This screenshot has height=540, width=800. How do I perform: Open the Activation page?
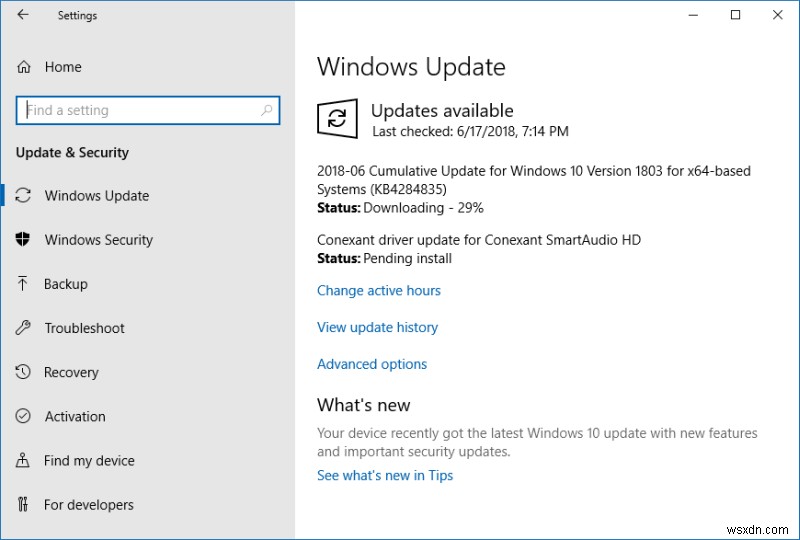coord(75,416)
